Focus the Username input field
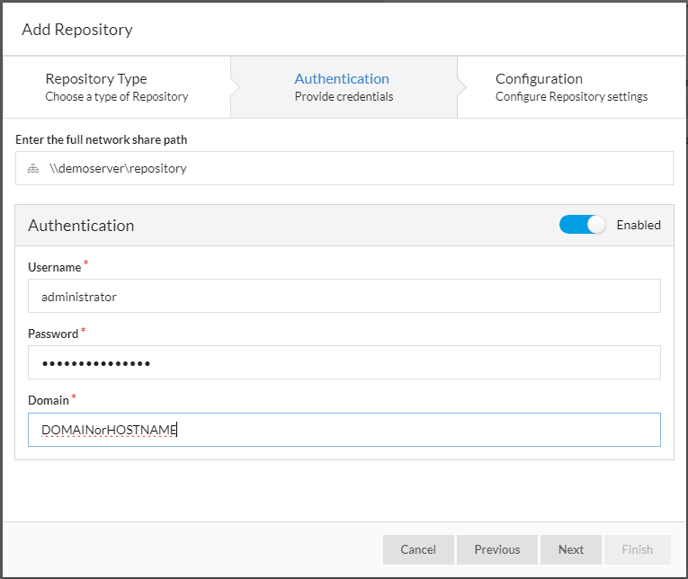Viewport: 688px width, 579px height. 344,296
